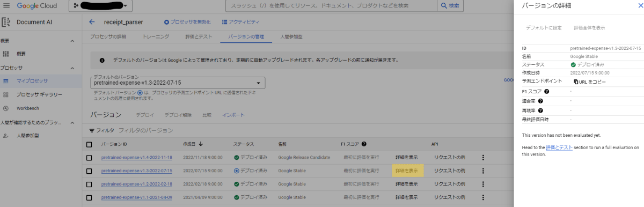Click the 概要 sidebar icon
644x207 pixels.
[6, 54]
